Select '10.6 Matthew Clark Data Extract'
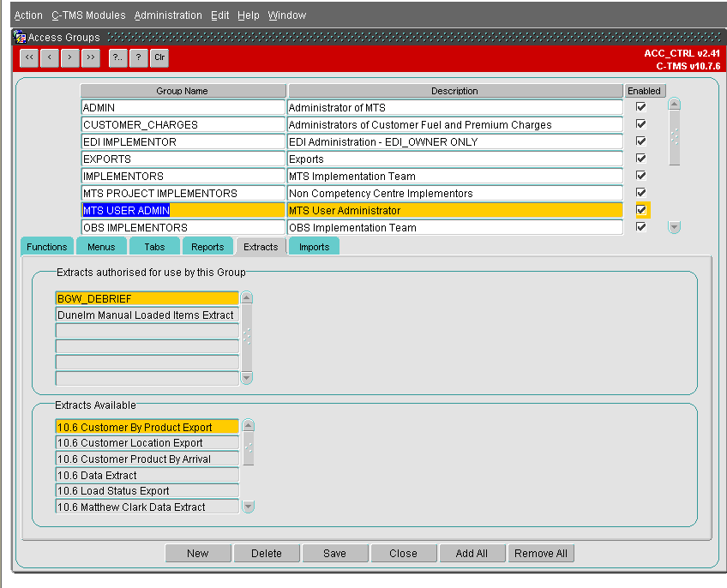The height and width of the screenshot is (588, 727). pos(147,507)
